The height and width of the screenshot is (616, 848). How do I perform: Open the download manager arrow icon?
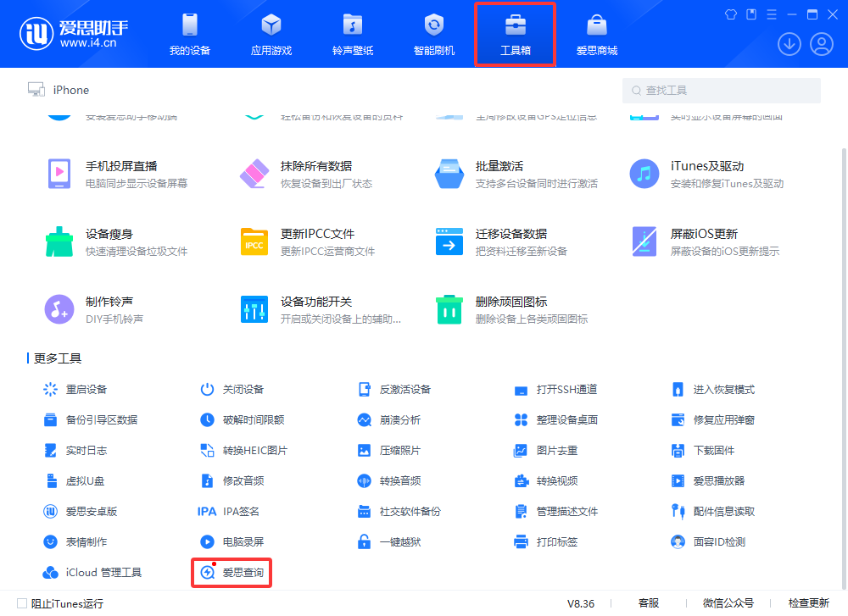pyautogui.click(x=789, y=44)
